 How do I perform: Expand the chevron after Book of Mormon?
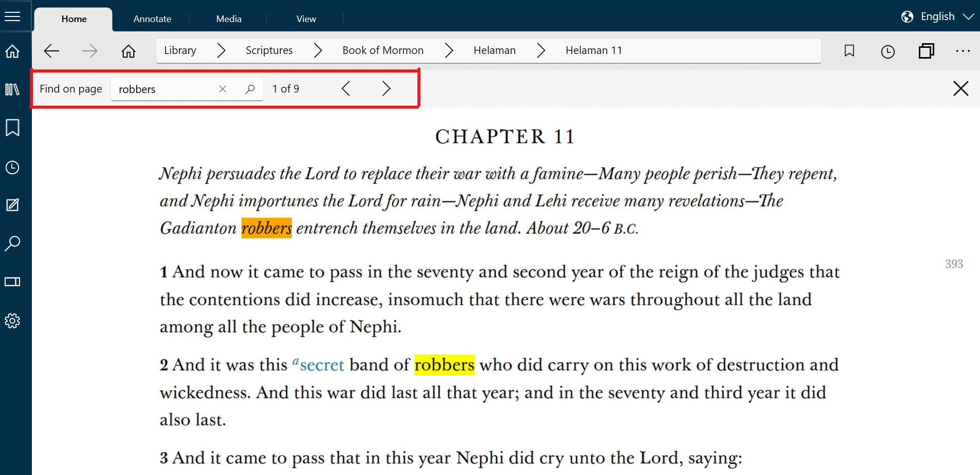pyautogui.click(x=449, y=50)
